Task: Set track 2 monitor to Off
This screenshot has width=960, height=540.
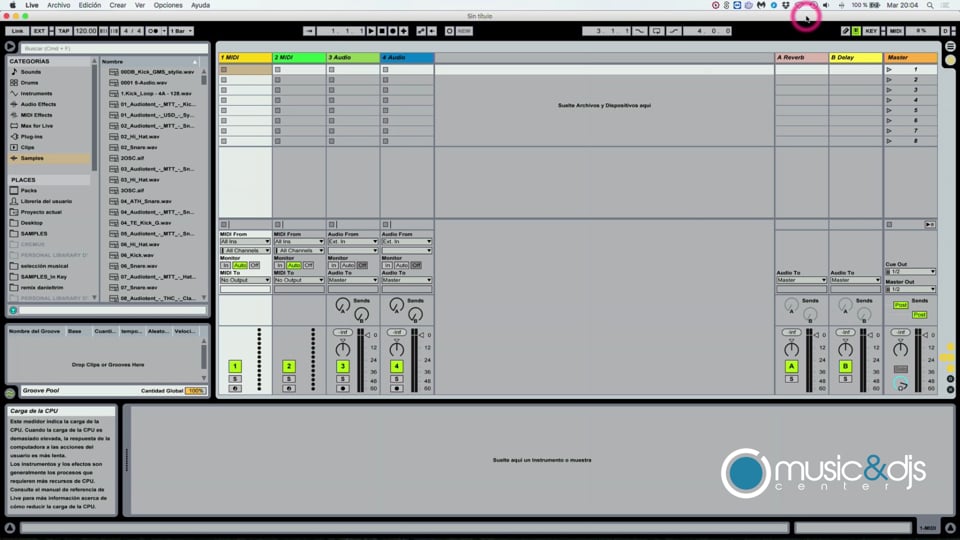Action: pos(308,265)
